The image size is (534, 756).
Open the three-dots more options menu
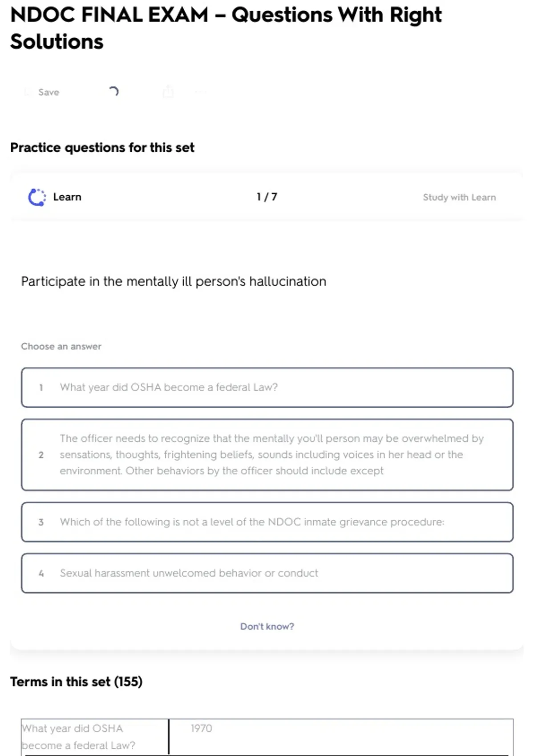point(201,92)
